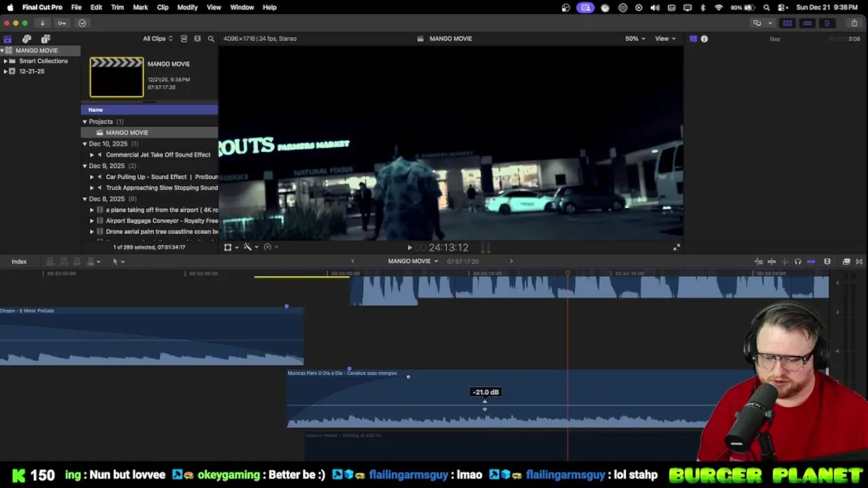
Task: Select Car Pulling Up sound effect clip
Action: 161,177
